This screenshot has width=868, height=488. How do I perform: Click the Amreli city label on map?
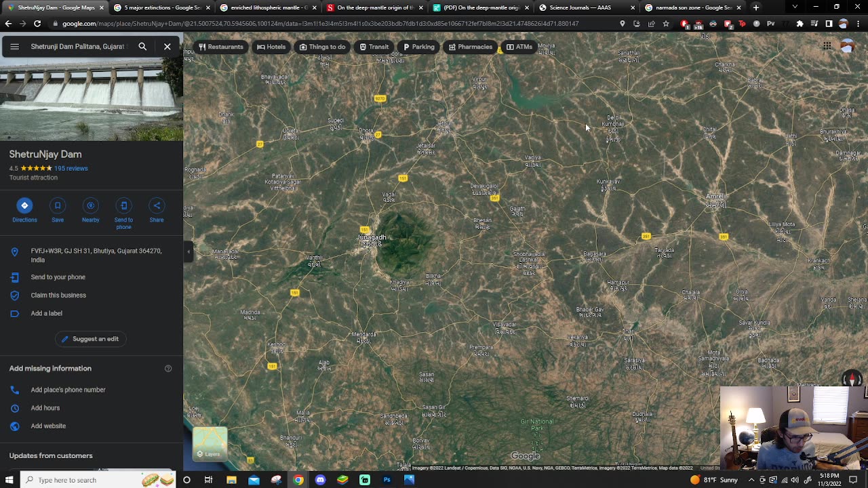pos(715,197)
